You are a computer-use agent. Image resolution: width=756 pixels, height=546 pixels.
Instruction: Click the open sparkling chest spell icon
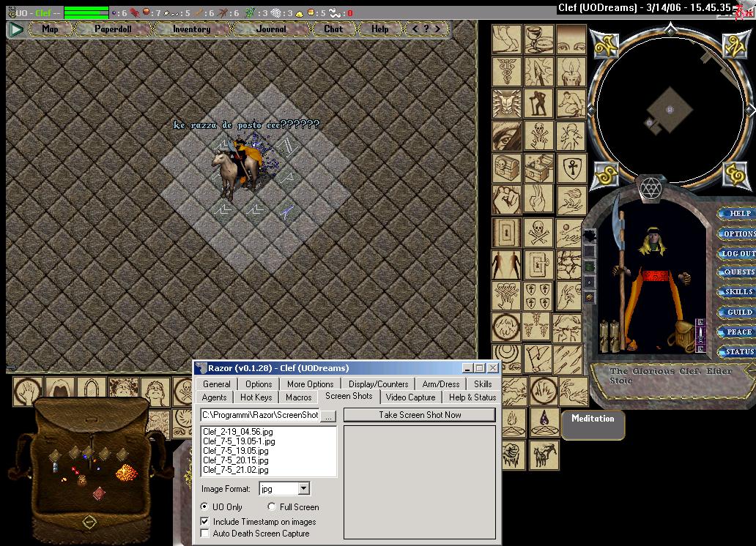point(538,168)
